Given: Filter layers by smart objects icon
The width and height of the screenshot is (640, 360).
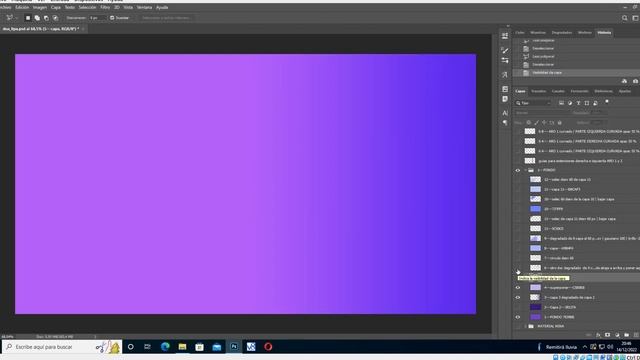Looking at the screenshot, I should point(595,103).
